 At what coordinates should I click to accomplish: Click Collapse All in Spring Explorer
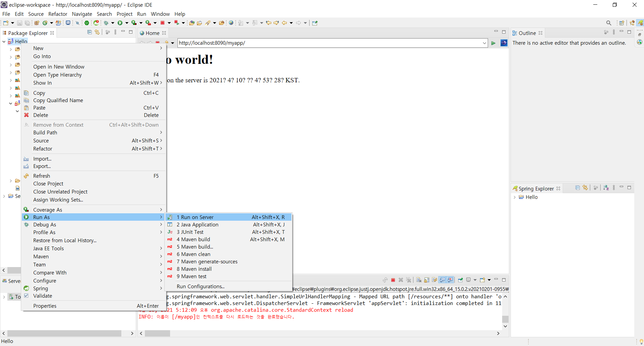[x=577, y=188]
